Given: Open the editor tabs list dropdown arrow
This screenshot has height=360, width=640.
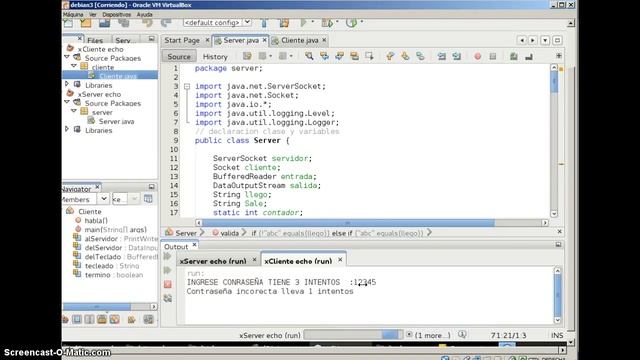Looking at the screenshot, I should 545,40.
